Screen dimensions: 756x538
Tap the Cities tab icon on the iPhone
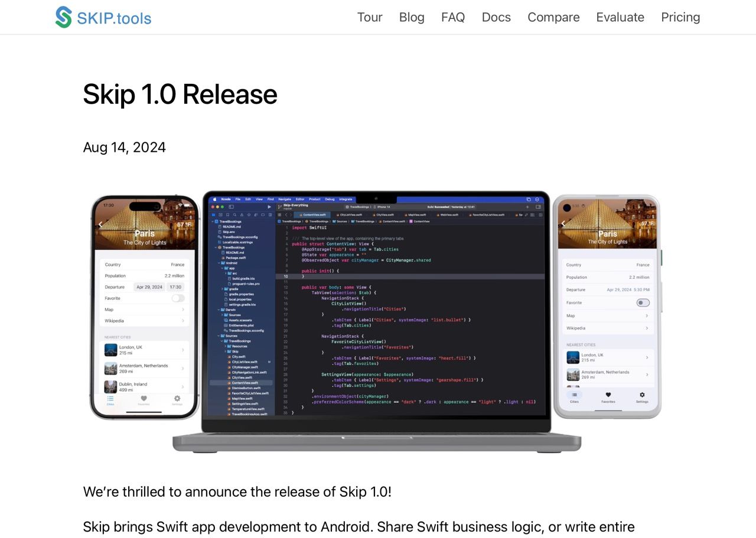click(x=110, y=400)
